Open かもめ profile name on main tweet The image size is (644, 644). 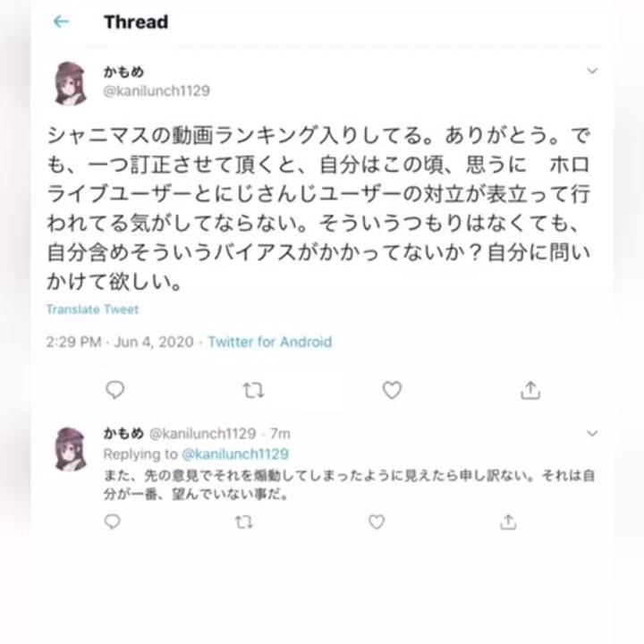(123, 72)
